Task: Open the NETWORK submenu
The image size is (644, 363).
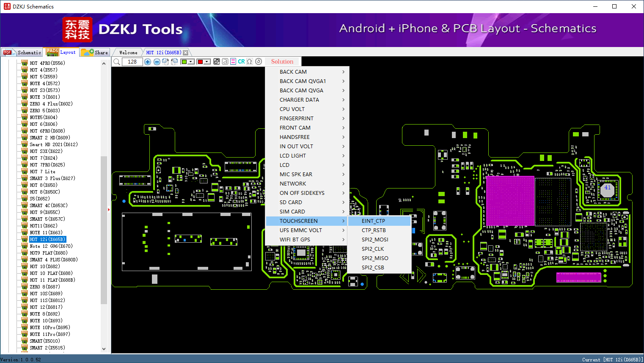Action: (x=307, y=184)
